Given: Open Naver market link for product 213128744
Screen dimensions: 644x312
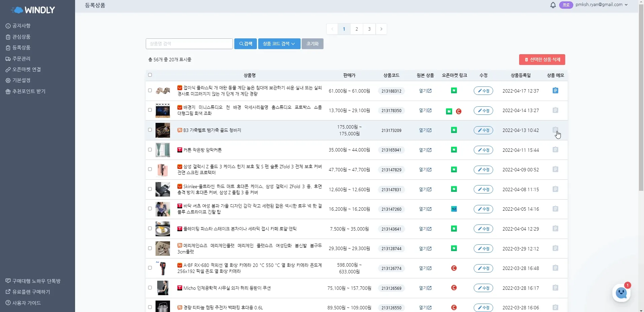Looking at the screenshot, I should pos(454,248).
